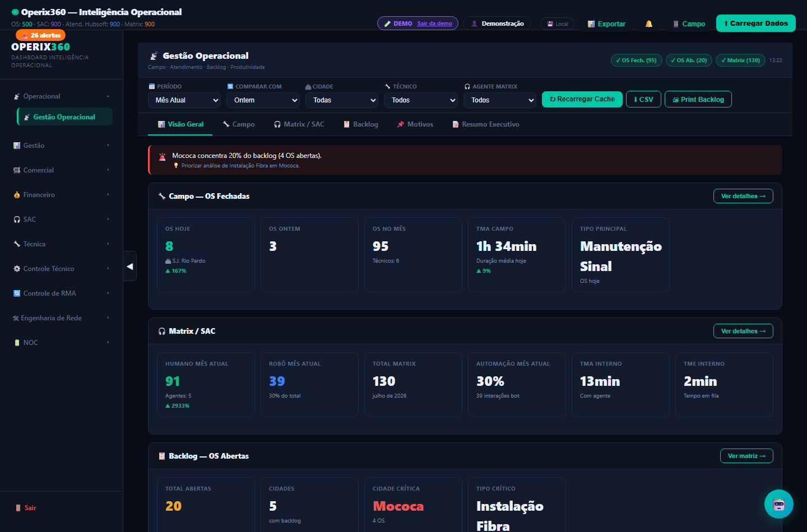Open the Agente Matrix dropdown
This screenshot has width=807, height=532.
point(500,100)
